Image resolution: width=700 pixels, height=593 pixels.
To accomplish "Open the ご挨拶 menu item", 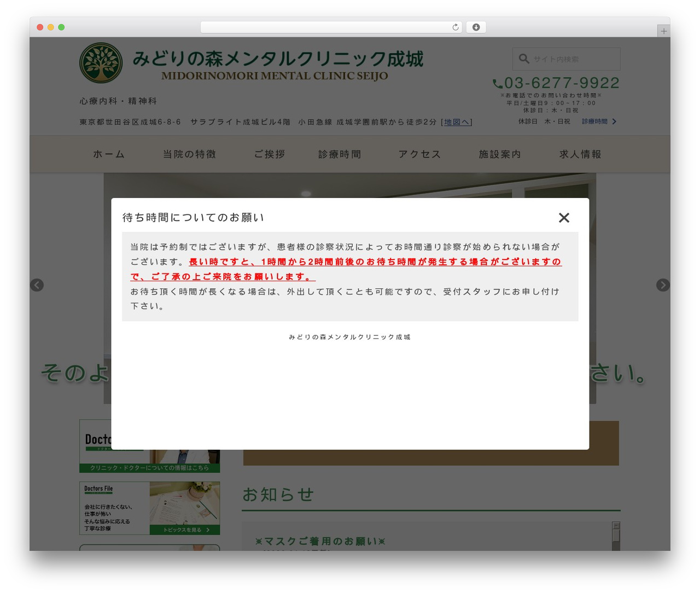I will (x=270, y=154).
